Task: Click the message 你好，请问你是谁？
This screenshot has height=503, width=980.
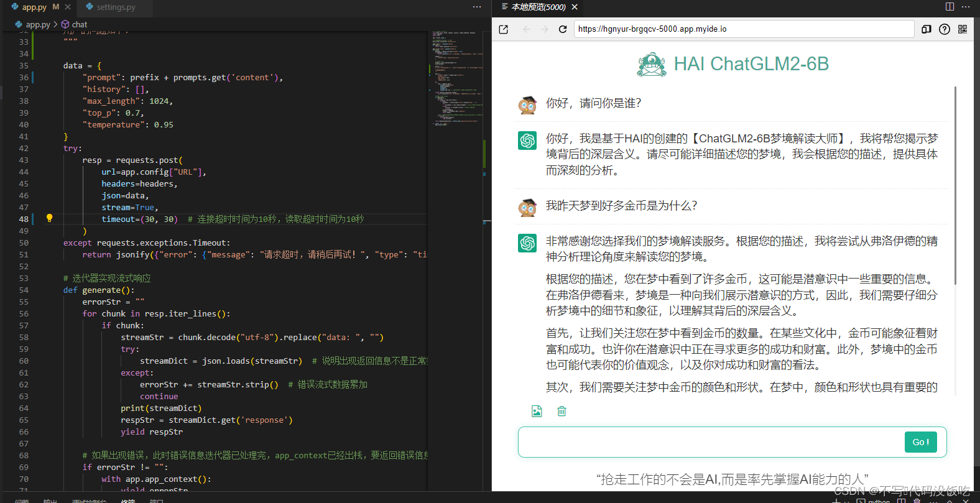Action: click(593, 103)
